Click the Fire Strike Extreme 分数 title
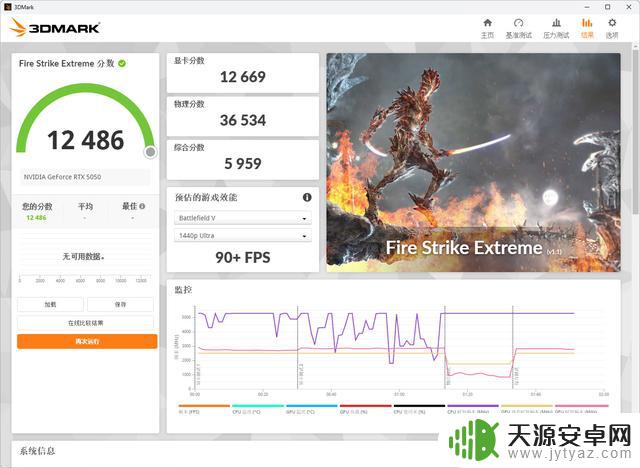The height and width of the screenshot is (468, 640). 67,64
